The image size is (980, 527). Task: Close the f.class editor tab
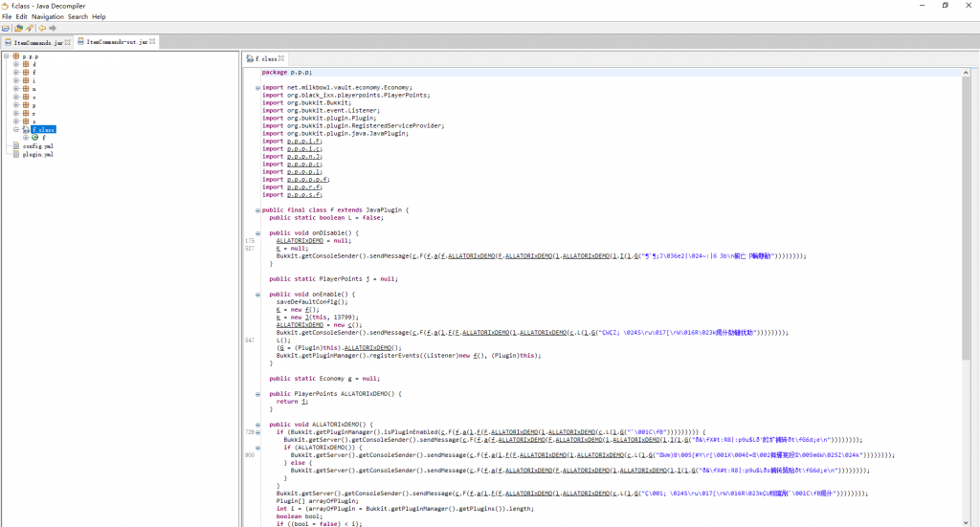tap(281, 58)
